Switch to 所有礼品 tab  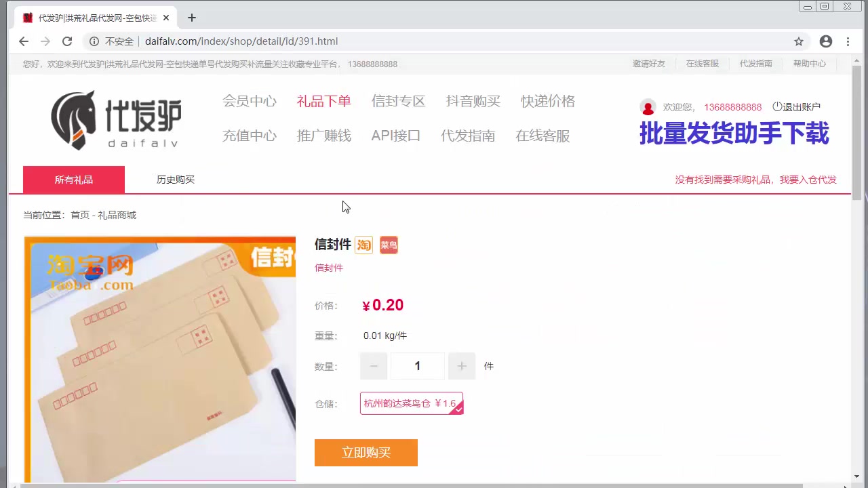point(74,180)
